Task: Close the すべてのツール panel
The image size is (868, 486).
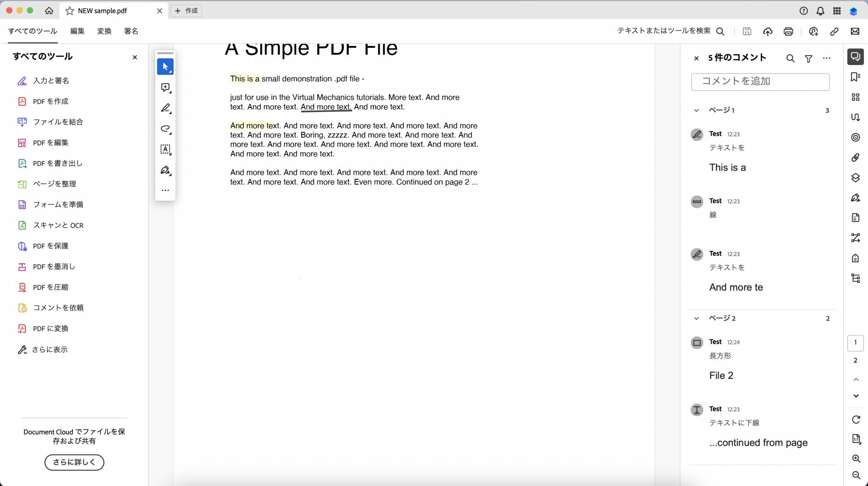Action: pyautogui.click(x=135, y=57)
